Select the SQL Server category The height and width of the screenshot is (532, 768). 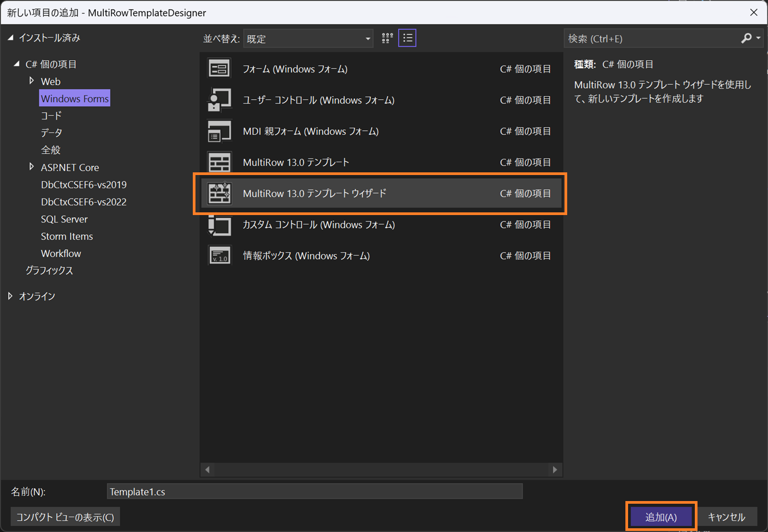64,219
